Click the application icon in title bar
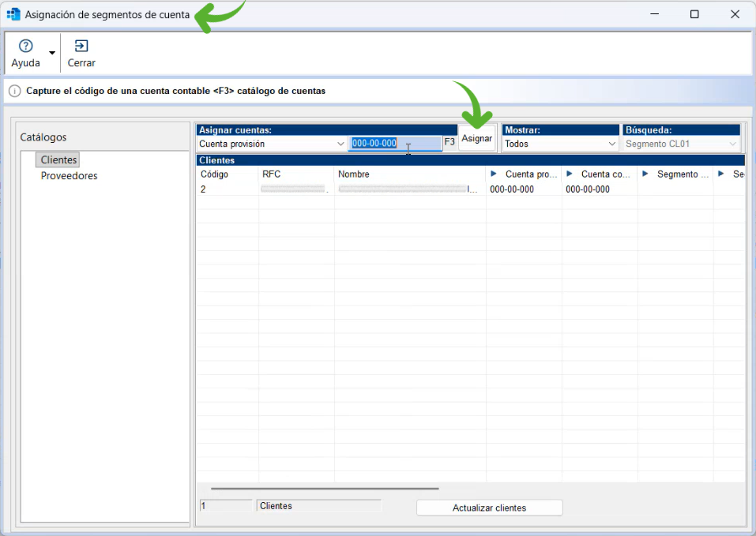Screen dimensions: 756x536 point(13,14)
